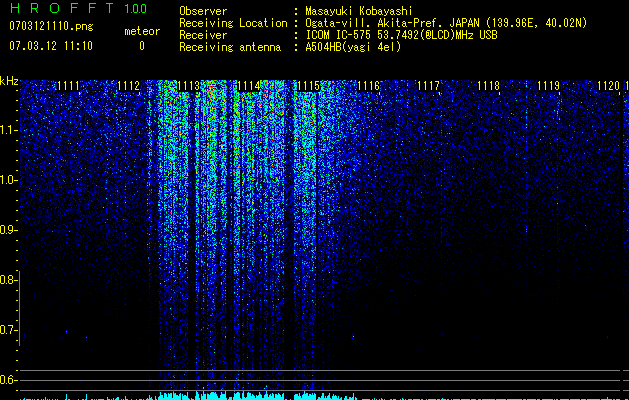Click the timestamp 07.03.12 11:10
Screen dimensions: 629x400
pos(51,46)
